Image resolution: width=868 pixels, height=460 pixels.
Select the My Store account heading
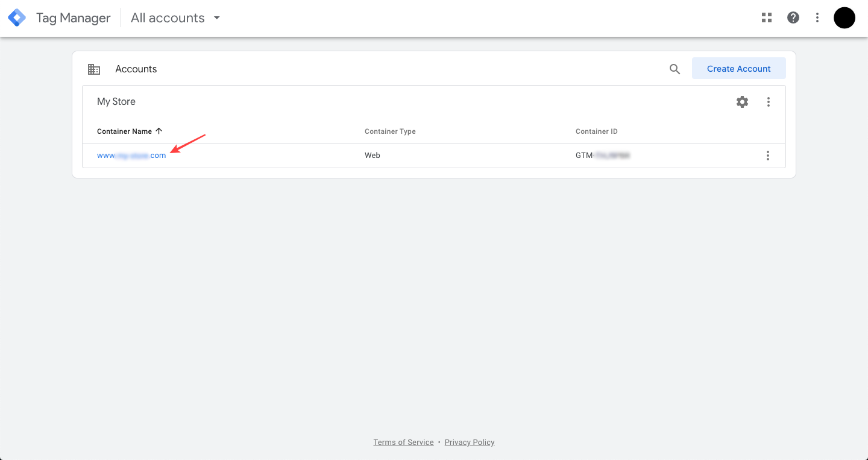point(116,101)
